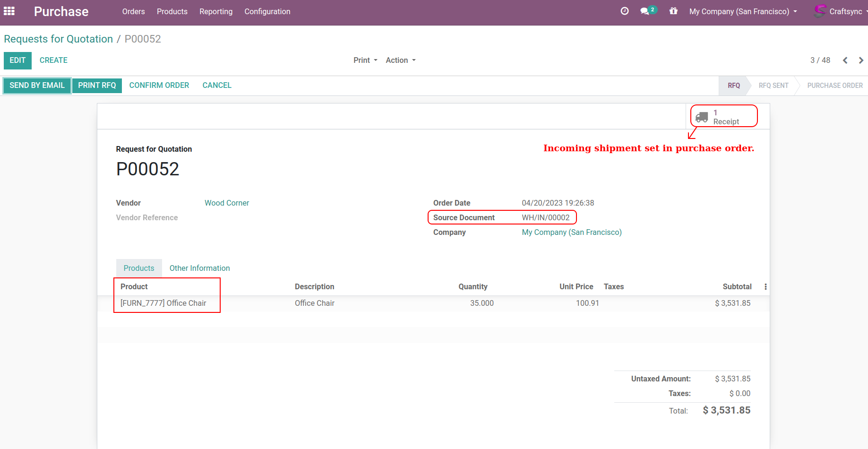
Task: Click the gift icon in top bar
Action: 673,11
